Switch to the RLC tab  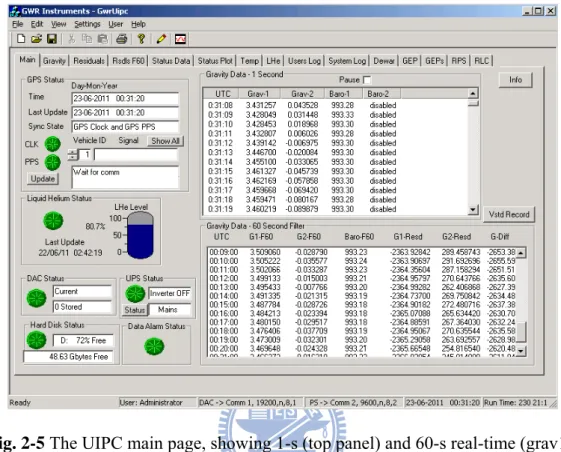tap(482, 61)
